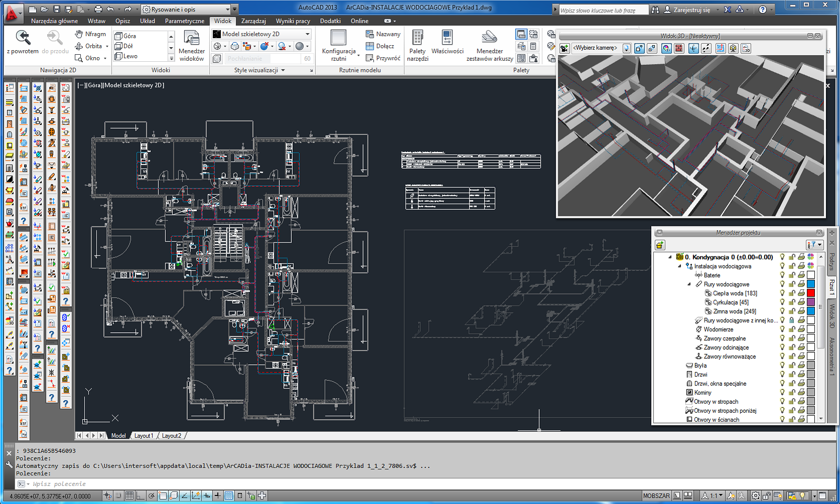This screenshot has height=504, width=840.
Task: Click the Print icon in quick access toolbar
Action: pyautogui.click(x=98, y=9)
